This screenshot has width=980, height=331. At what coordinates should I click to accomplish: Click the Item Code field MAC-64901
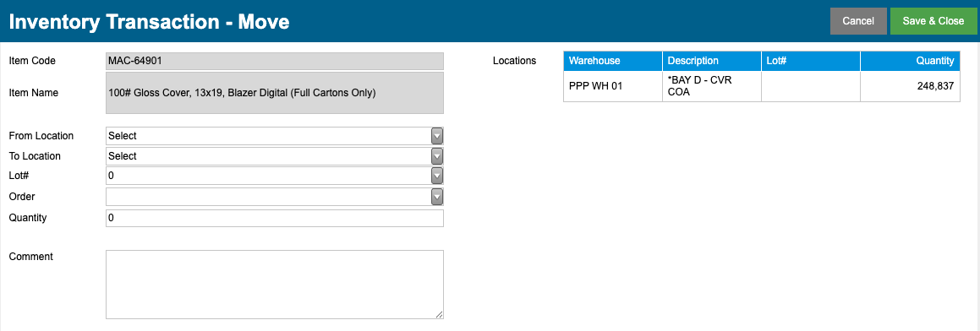274,61
